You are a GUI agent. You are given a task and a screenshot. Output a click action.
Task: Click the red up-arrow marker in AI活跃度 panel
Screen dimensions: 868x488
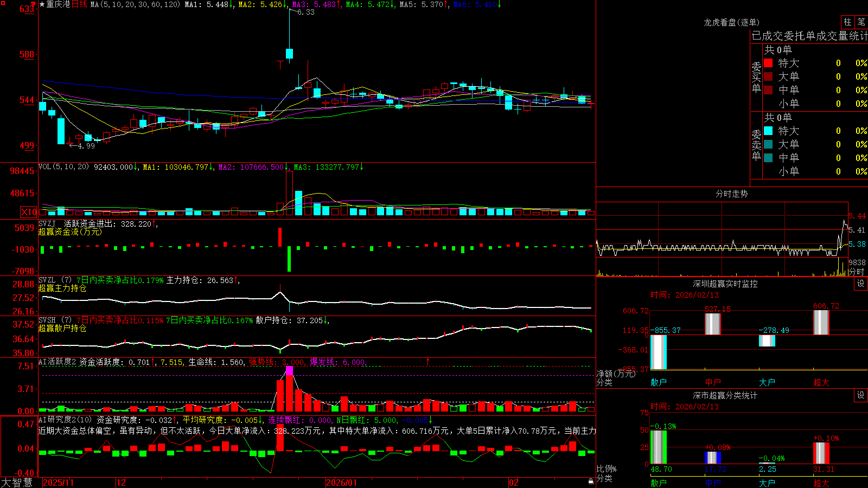427,361
